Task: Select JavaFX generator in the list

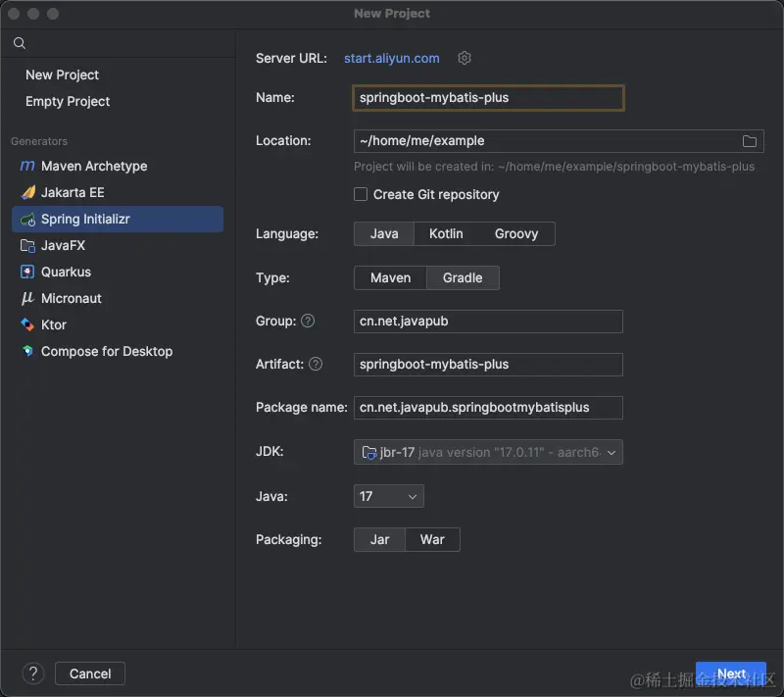Action: (x=63, y=246)
